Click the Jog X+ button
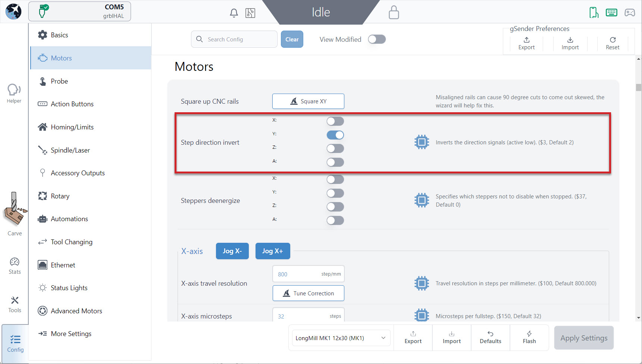Viewport: 642px width, 364px height. [x=273, y=251]
